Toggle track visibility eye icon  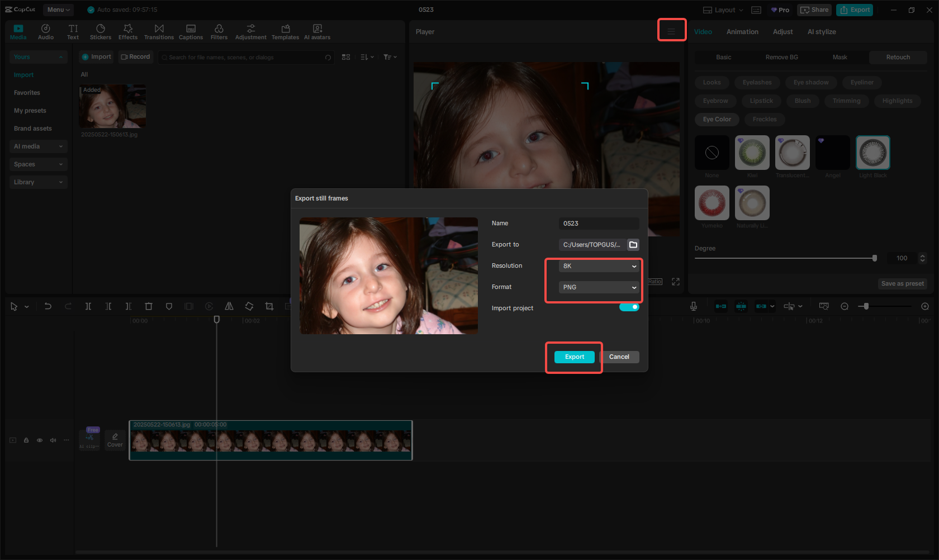pos(40,440)
